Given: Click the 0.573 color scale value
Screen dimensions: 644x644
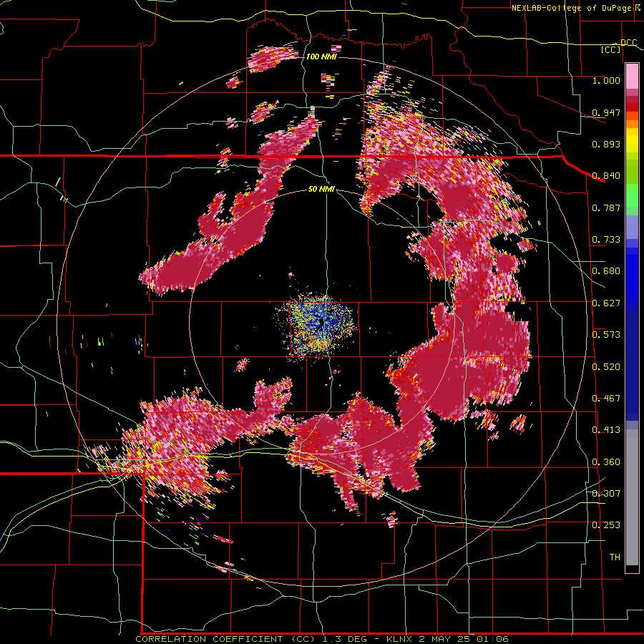Looking at the screenshot, I should coord(606,335).
